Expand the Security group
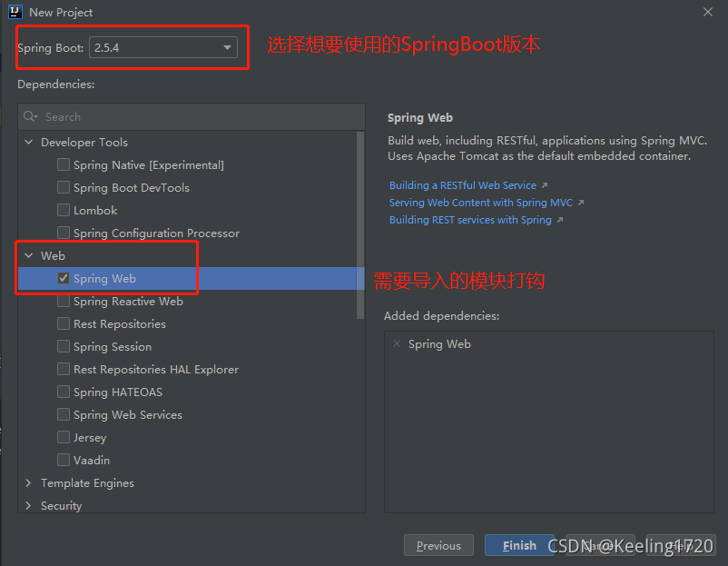728x566 pixels. pos(29,506)
